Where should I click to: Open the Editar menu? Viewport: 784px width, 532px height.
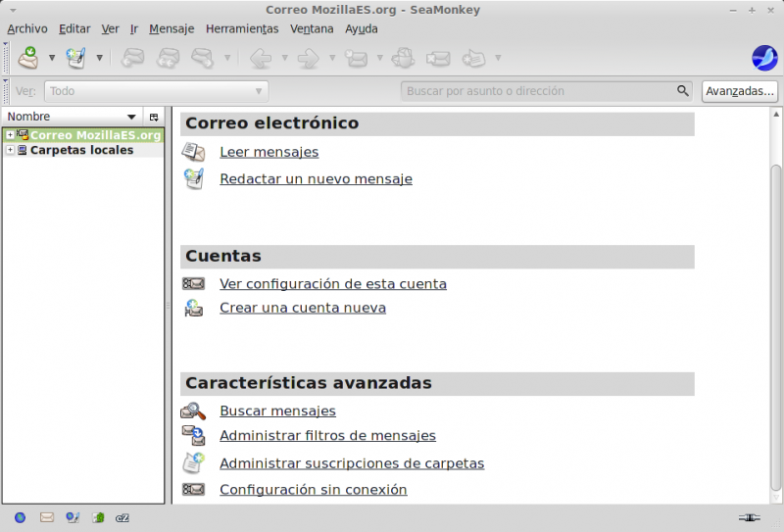(x=74, y=29)
